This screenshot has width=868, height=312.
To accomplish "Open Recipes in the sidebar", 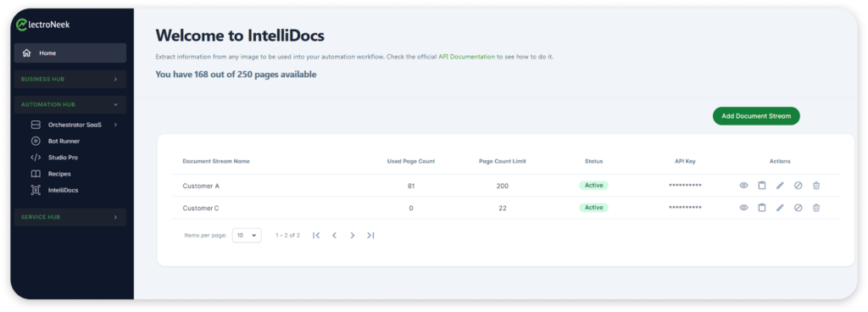I will tap(59, 174).
